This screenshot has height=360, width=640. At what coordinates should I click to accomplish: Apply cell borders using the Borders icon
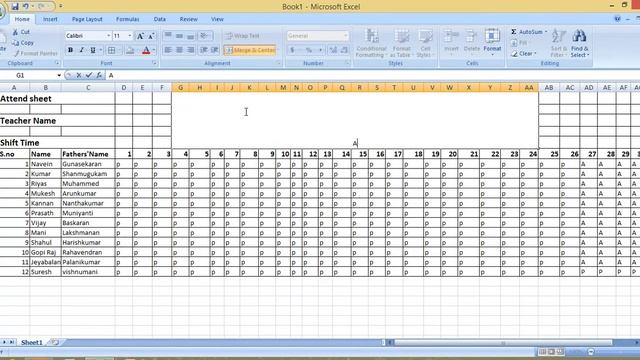click(111, 50)
